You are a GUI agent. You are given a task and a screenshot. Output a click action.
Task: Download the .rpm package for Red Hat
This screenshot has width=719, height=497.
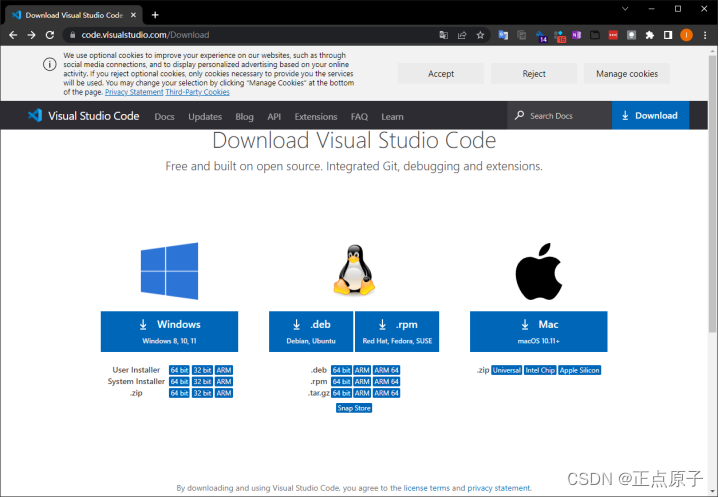397,331
